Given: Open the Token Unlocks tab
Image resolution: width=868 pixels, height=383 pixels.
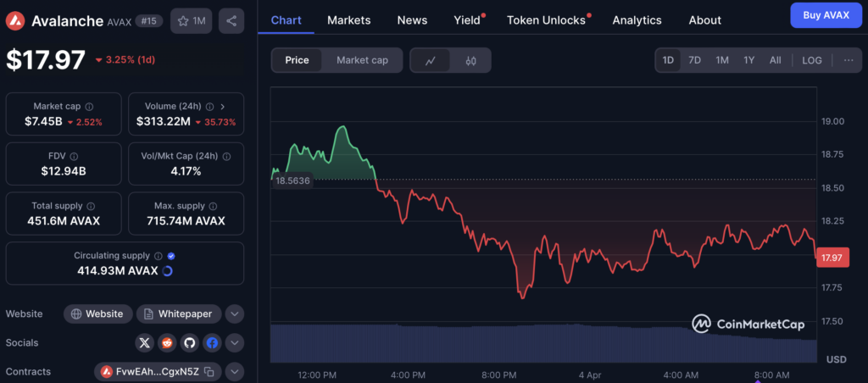Looking at the screenshot, I should point(546,20).
